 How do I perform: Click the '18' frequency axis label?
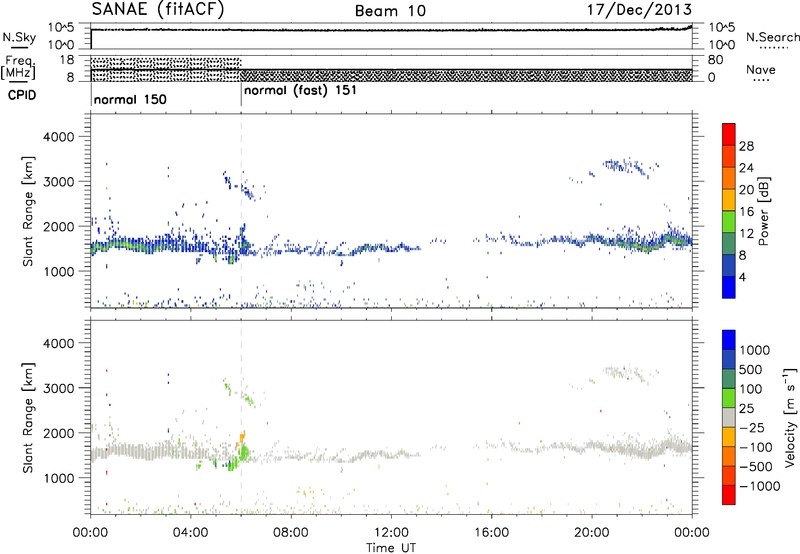66,60
